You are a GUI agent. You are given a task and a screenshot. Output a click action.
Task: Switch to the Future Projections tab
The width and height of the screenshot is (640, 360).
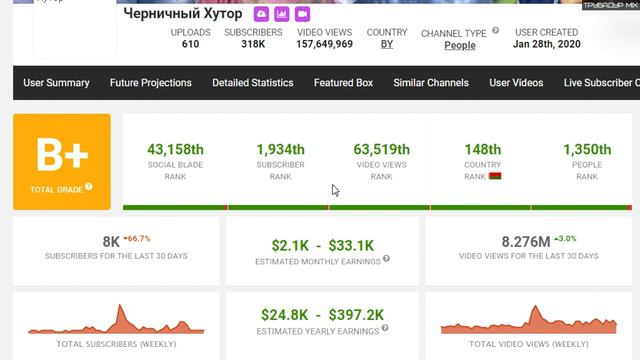pos(151,83)
